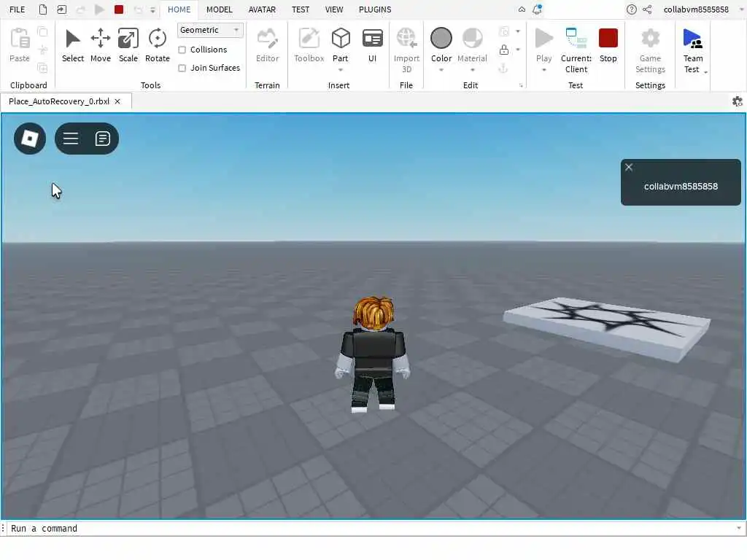
Task: Open the Roblox logo menu in viewport
Action: (30, 139)
